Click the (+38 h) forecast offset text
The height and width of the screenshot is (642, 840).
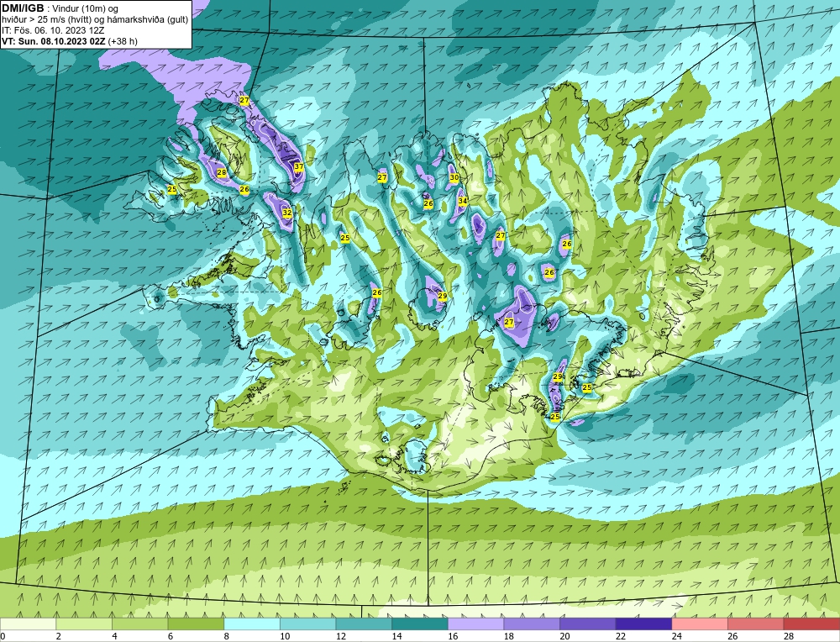(x=123, y=41)
